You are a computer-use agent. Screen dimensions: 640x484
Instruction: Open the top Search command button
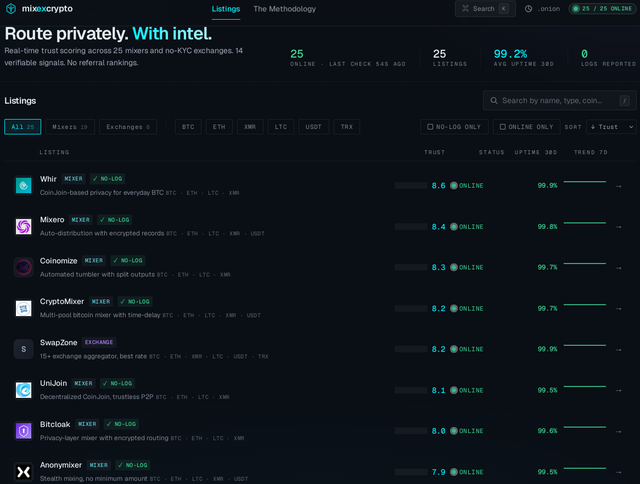(x=485, y=9)
